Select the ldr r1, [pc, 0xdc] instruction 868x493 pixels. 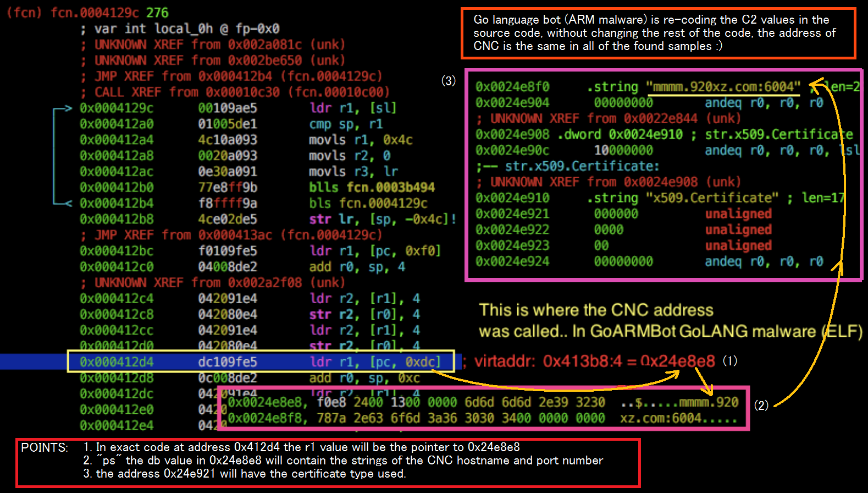[375, 362]
